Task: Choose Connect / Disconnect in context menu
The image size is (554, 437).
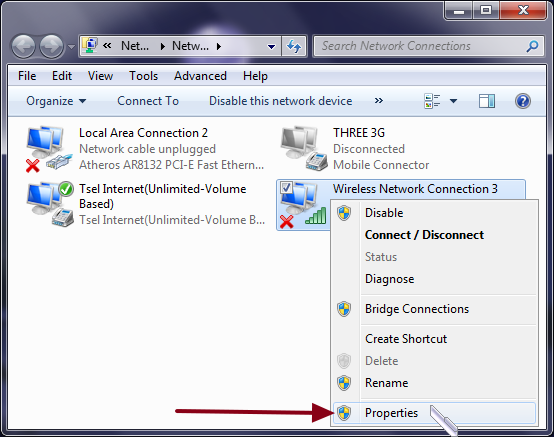Action: pyautogui.click(x=435, y=235)
